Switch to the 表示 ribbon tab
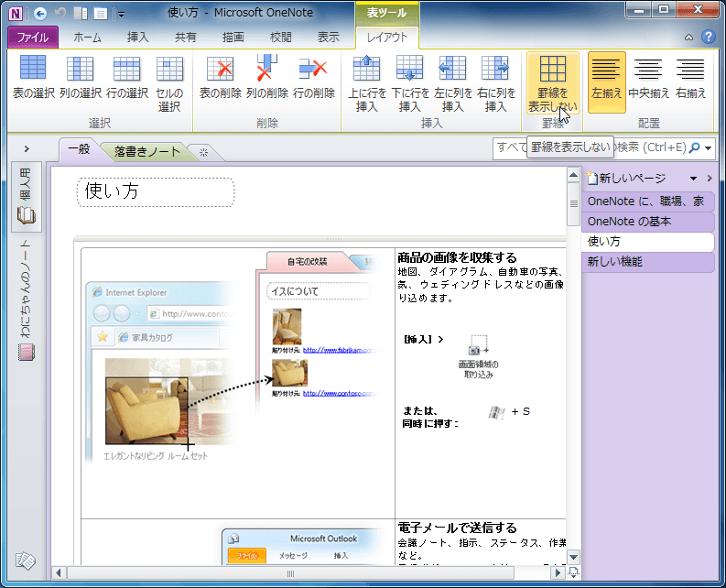The height and width of the screenshot is (588, 726). tap(329, 38)
